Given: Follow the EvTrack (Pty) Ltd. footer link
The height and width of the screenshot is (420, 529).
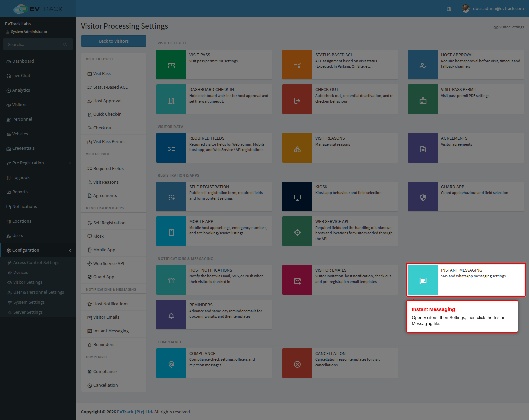Looking at the screenshot, I should (135, 412).
